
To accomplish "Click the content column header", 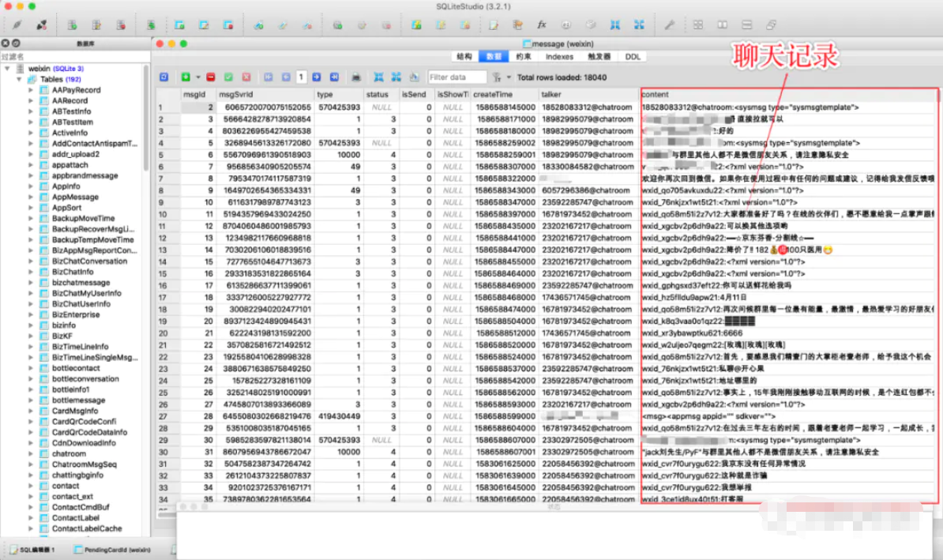I will [789, 95].
